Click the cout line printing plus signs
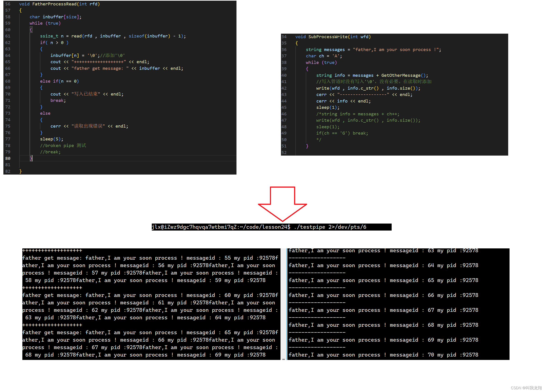Viewport: 545px width, 392px height. [x=100, y=62]
